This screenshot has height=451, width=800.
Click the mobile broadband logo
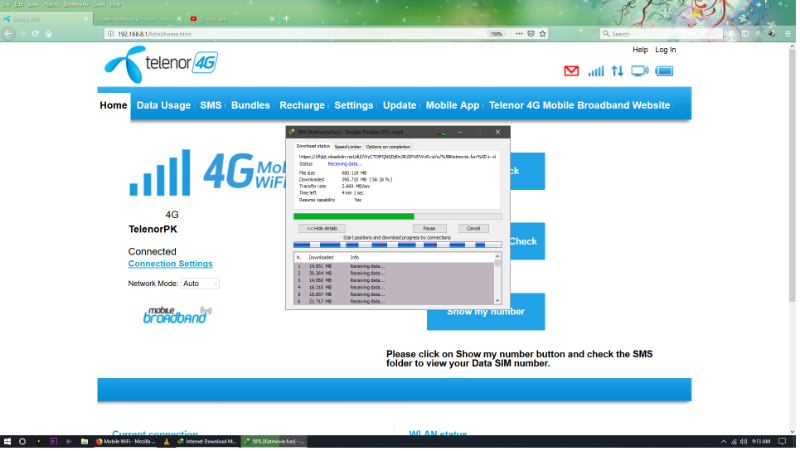(178, 316)
